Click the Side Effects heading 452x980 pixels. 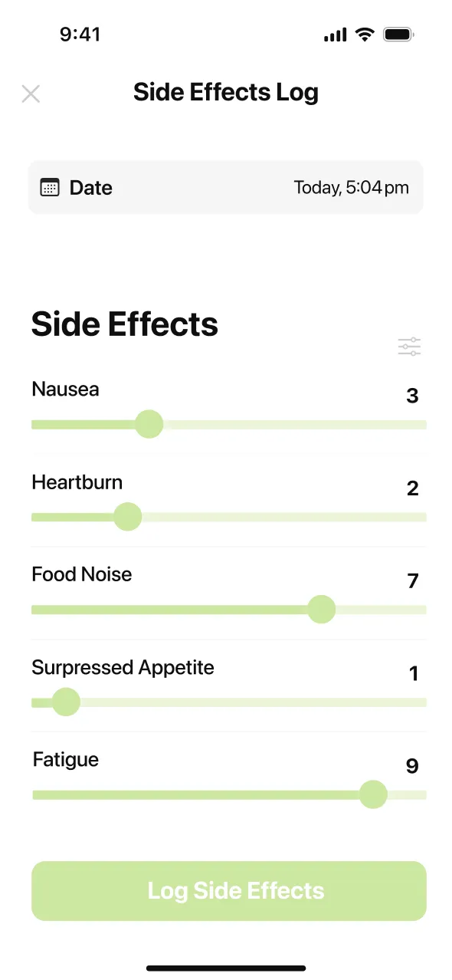pos(124,324)
